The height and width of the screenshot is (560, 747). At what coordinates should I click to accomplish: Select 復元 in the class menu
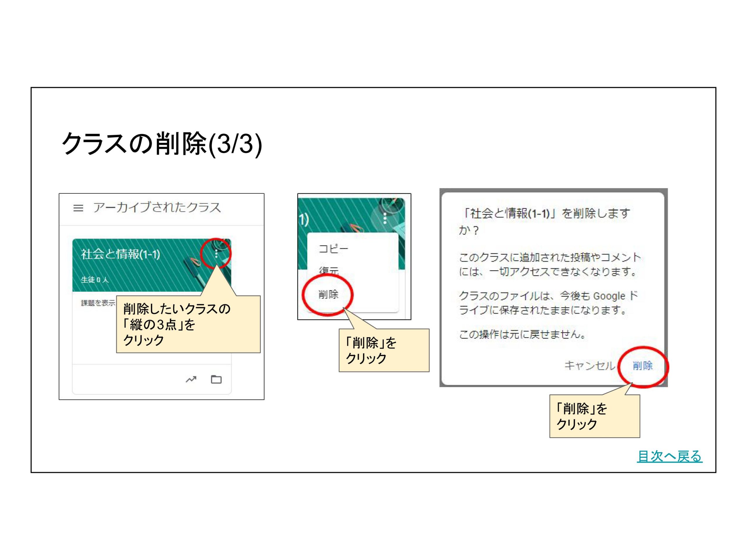[329, 270]
